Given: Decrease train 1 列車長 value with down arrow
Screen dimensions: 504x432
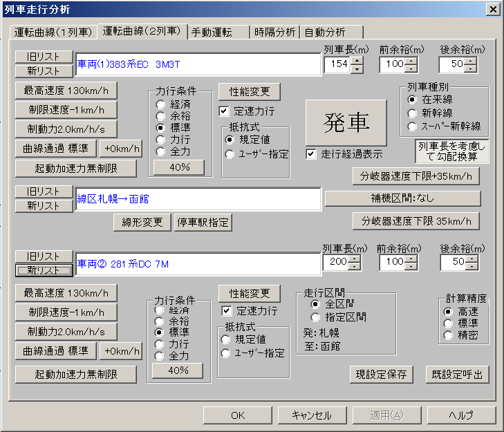Looking at the screenshot, I should point(357,69).
